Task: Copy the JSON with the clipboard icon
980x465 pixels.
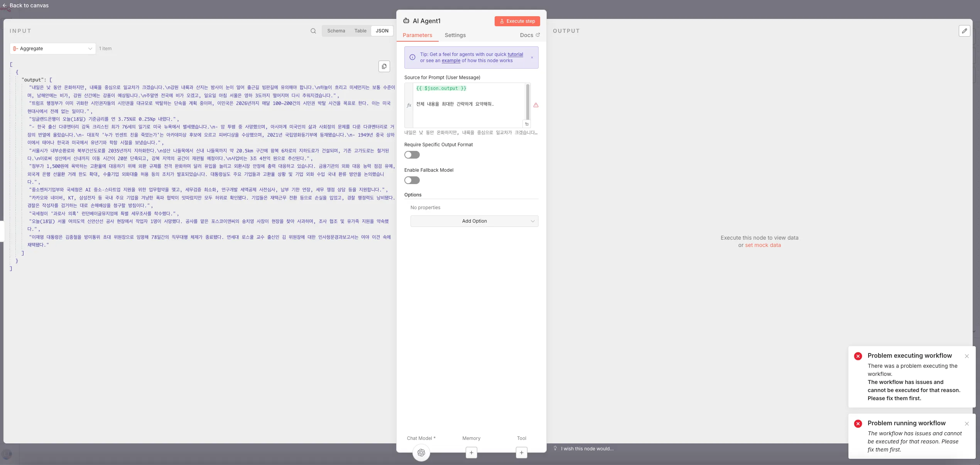Action: (384, 66)
